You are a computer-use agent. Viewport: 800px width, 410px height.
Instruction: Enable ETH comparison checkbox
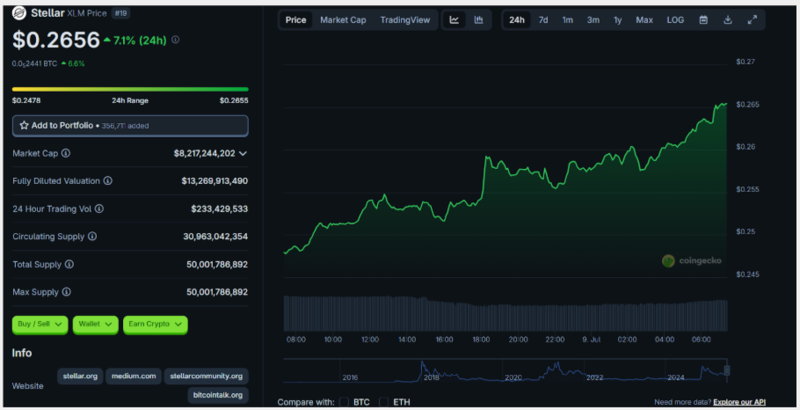tap(384, 402)
